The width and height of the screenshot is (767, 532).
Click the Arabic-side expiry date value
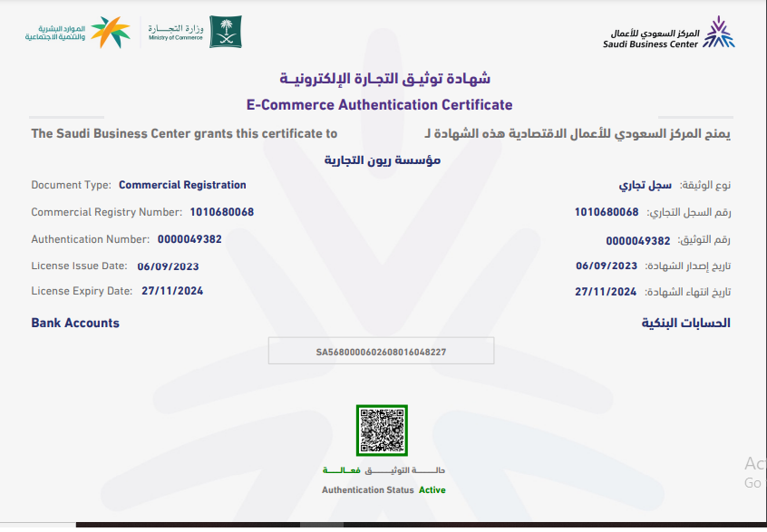[x=606, y=292]
